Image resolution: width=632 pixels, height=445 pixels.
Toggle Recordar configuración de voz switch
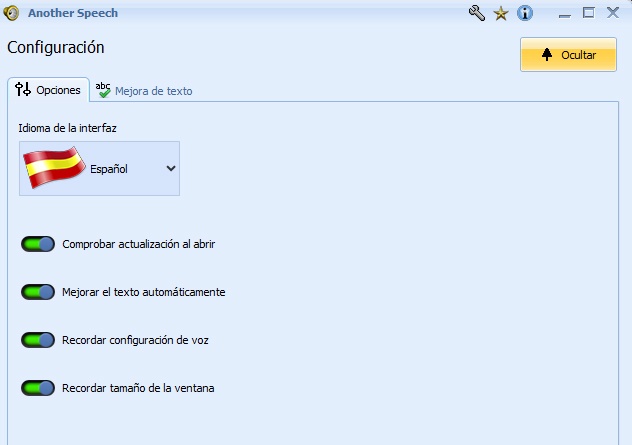click(x=38, y=340)
